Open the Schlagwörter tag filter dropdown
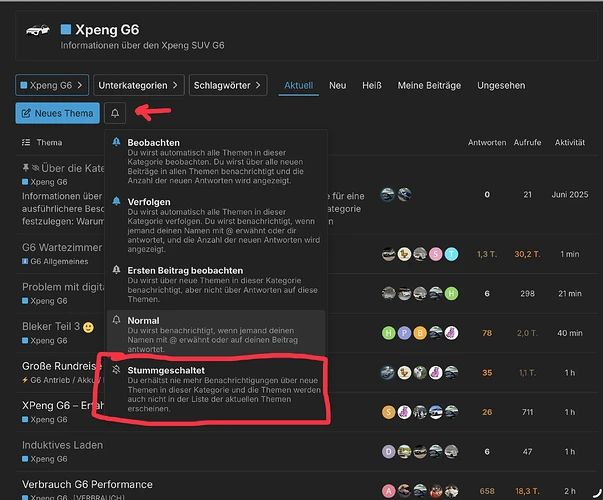 tap(228, 85)
